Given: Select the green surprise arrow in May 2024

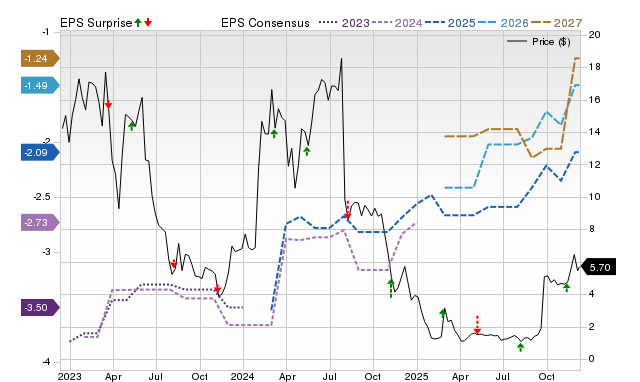Looking at the screenshot, I should [x=307, y=151].
